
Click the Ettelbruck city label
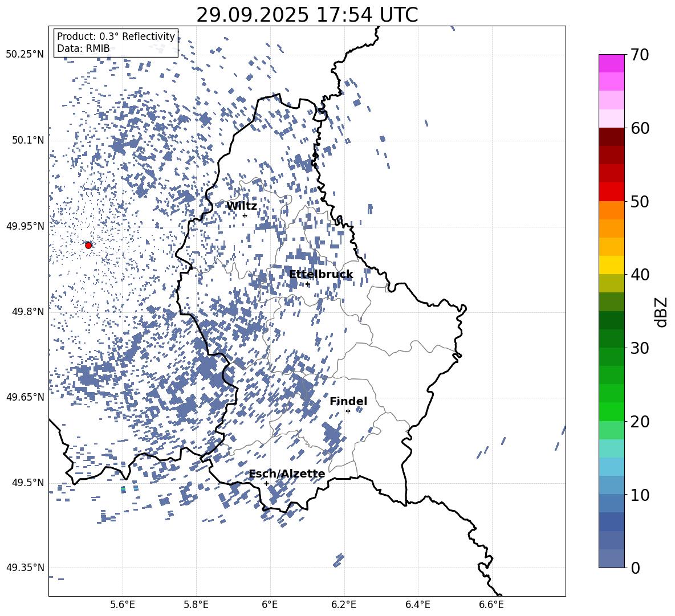click(x=321, y=275)
